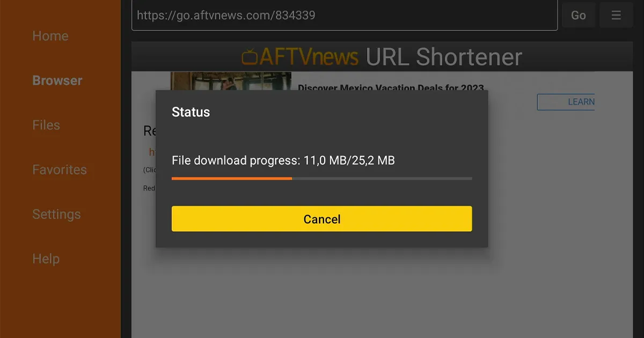Select Browser in the sidebar

tap(57, 80)
